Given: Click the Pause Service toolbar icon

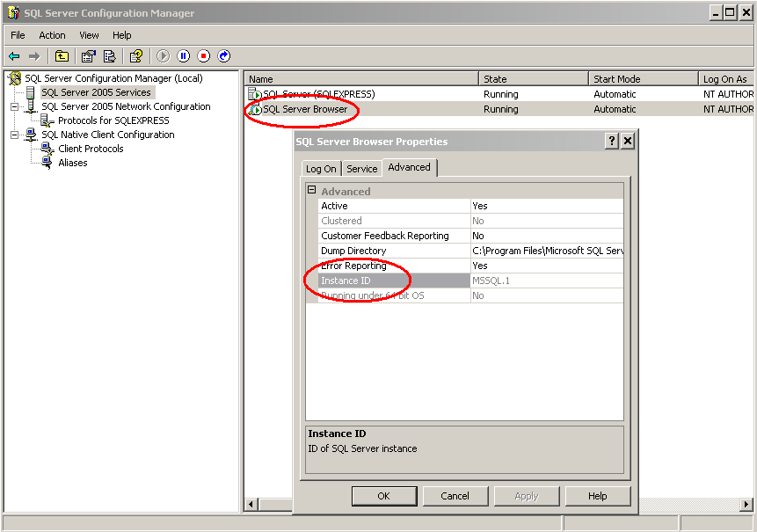Looking at the screenshot, I should pos(184,56).
